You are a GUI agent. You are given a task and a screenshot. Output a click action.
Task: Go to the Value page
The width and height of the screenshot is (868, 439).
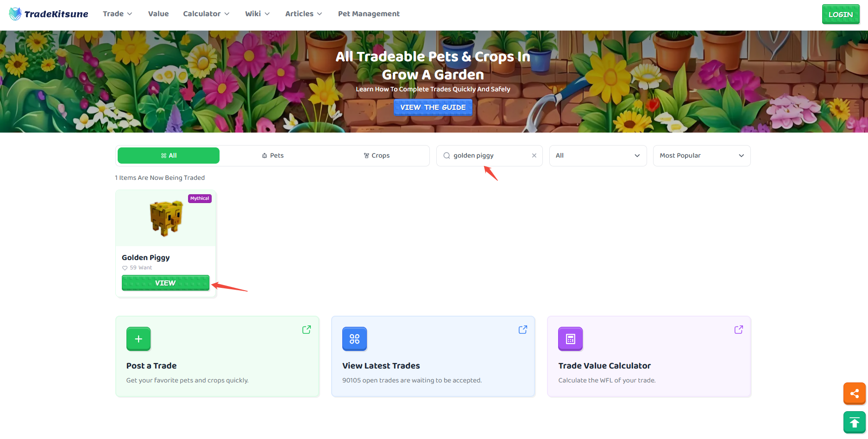point(158,14)
